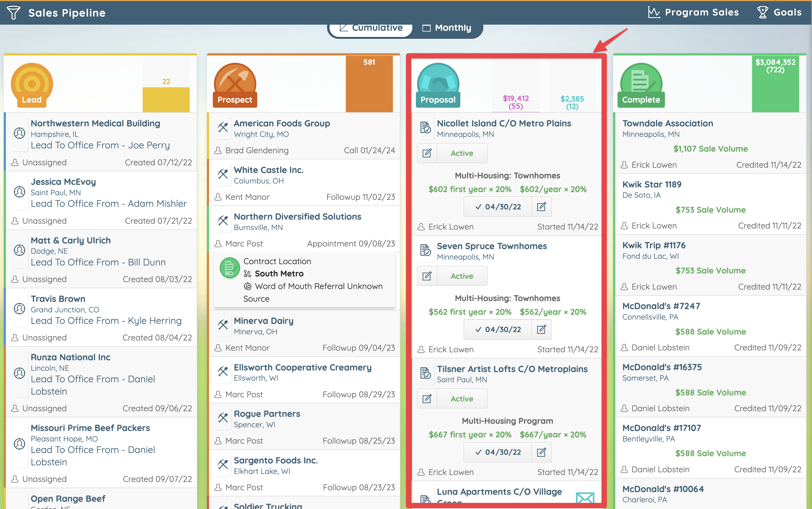The height and width of the screenshot is (509, 812).
Task: Open the Towndale Association completed sale
Action: (667, 123)
